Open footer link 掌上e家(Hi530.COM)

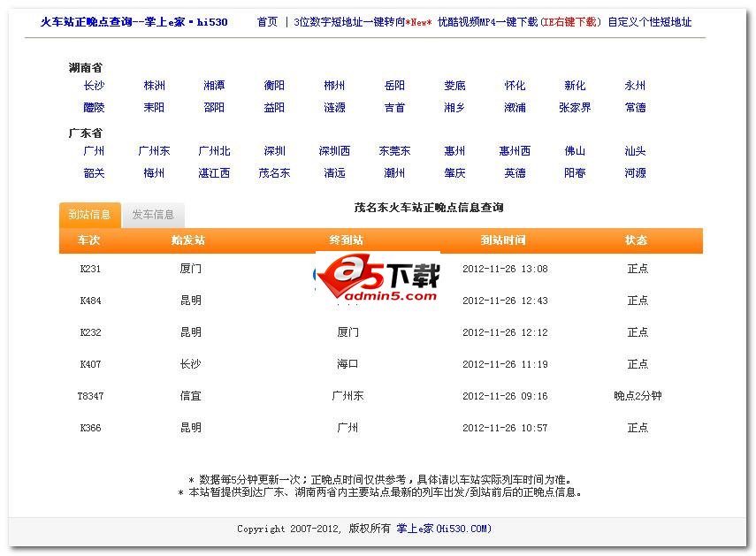(444, 529)
